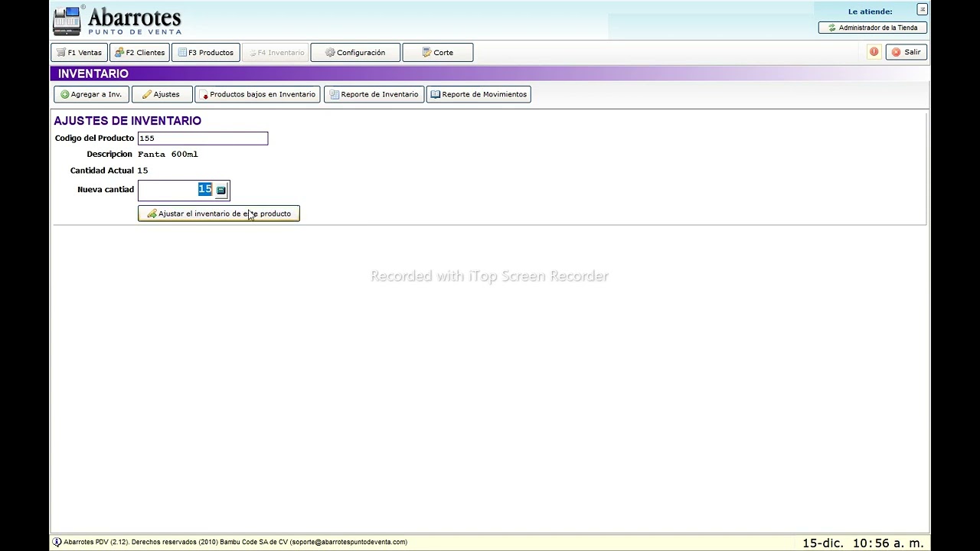This screenshot has height=551, width=980.
Task: Click the orange alert notification icon
Action: pos(874,52)
